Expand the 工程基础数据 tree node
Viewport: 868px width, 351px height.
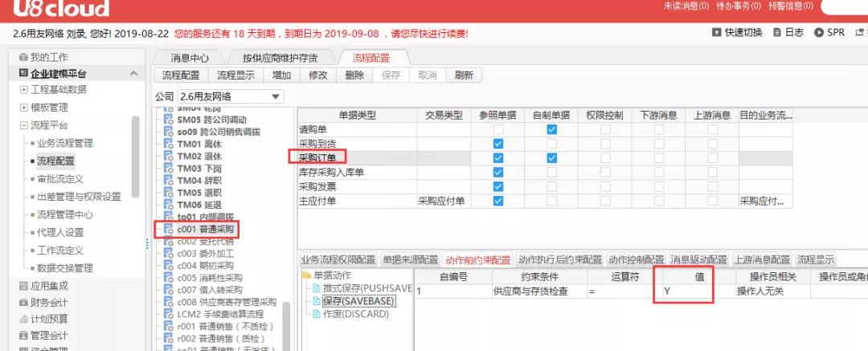click(x=24, y=89)
